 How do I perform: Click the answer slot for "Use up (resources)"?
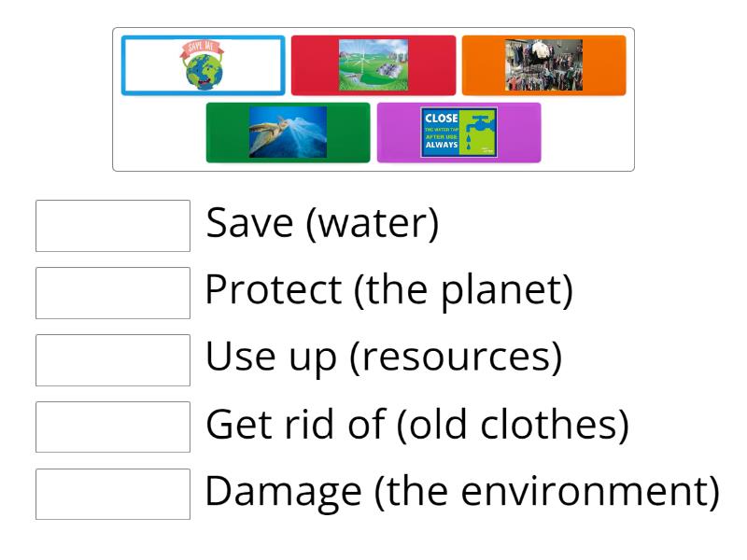point(112,359)
